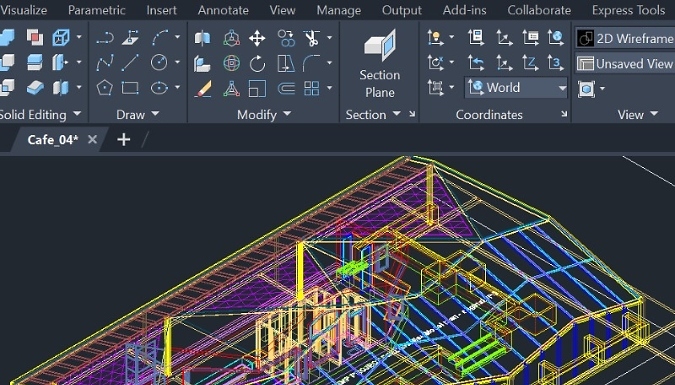Select the Slice solid tool
The width and height of the screenshot is (675, 385).
(35, 62)
